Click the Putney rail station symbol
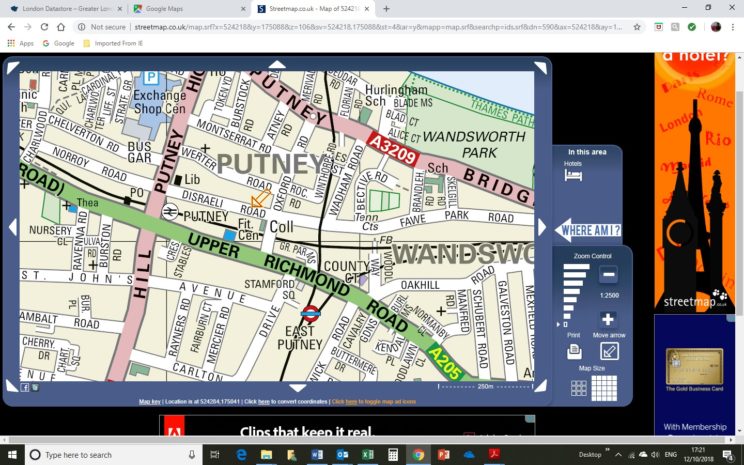 point(169,212)
